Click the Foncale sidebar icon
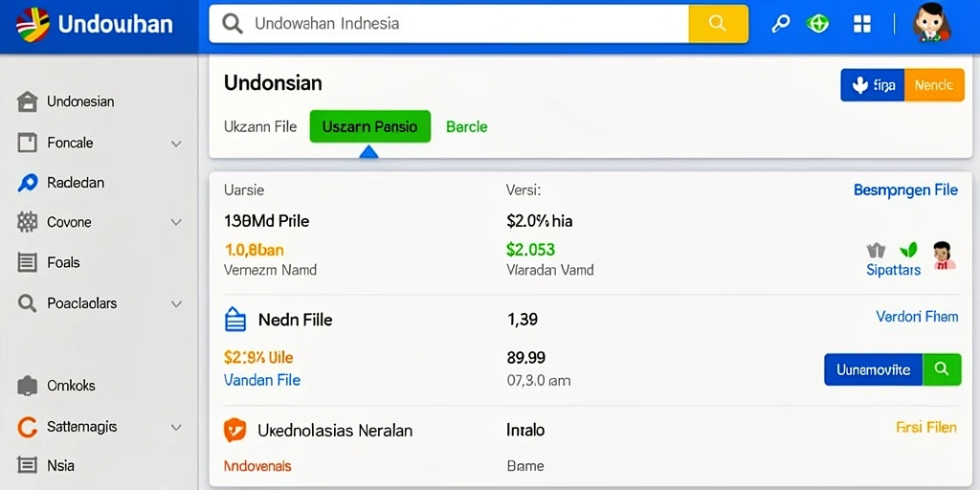 pyautogui.click(x=27, y=143)
